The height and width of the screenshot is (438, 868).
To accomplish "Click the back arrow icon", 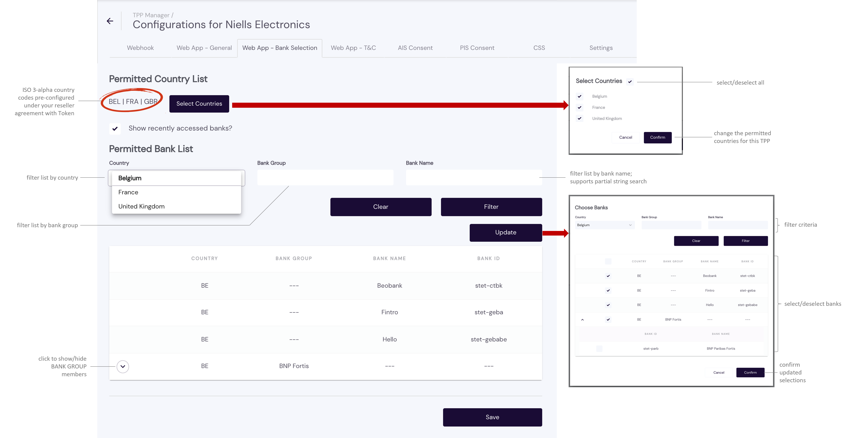I will point(110,21).
